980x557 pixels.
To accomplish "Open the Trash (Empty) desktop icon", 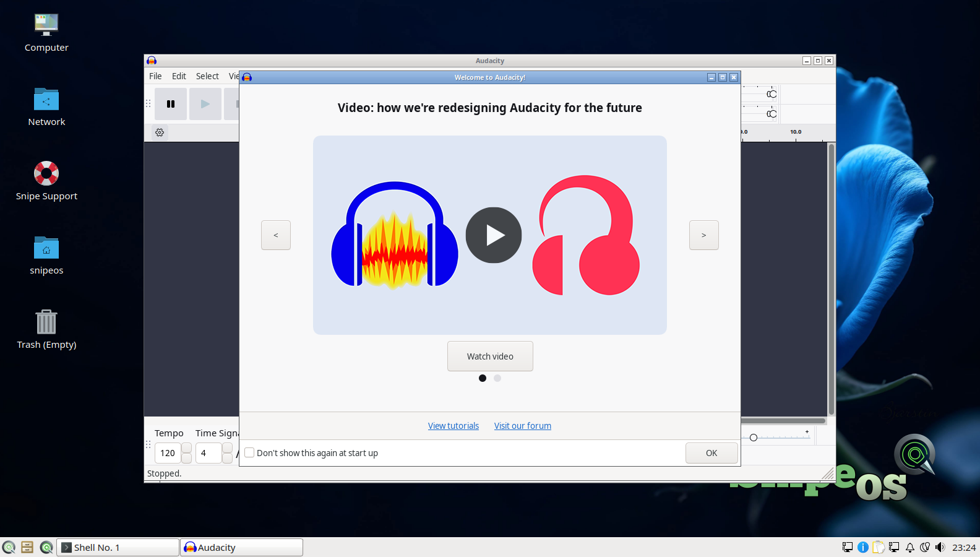I will point(46,330).
